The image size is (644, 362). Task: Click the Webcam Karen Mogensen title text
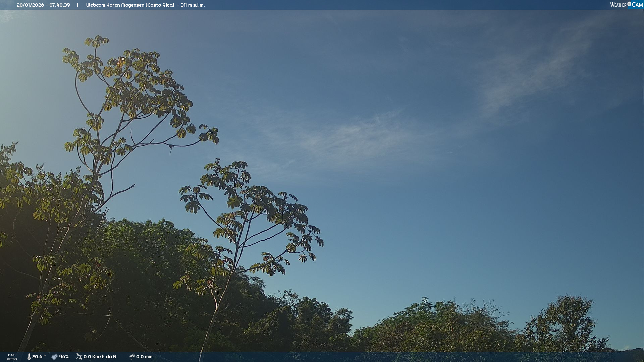pos(115,5)
